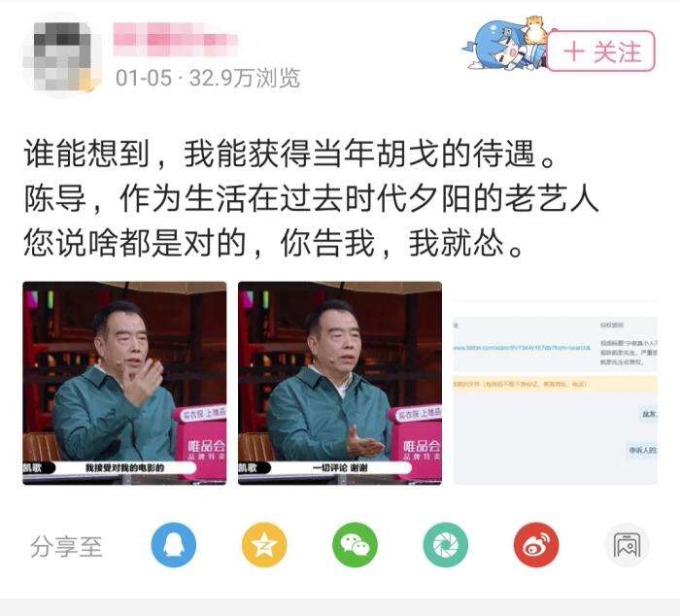Share to Qzone via star icon
Image resolution: width=680 pixels, height=616 pixels.
pos(264,545)
